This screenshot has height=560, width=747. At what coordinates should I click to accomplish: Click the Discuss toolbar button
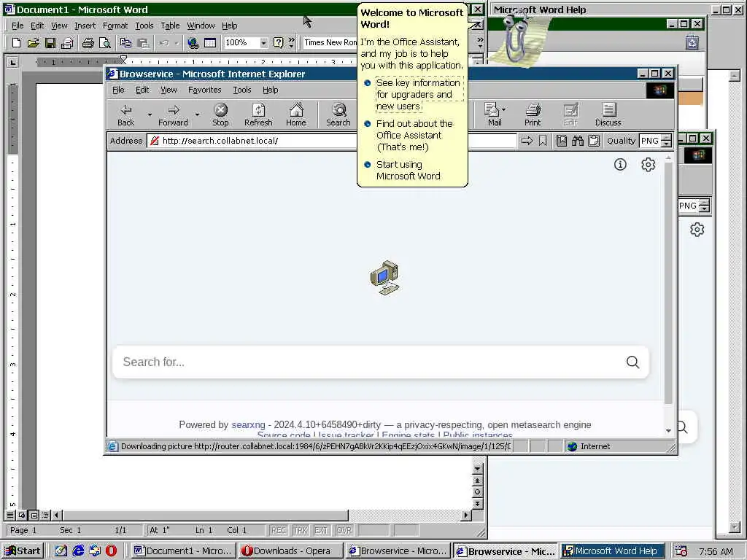tap(608, 114)
